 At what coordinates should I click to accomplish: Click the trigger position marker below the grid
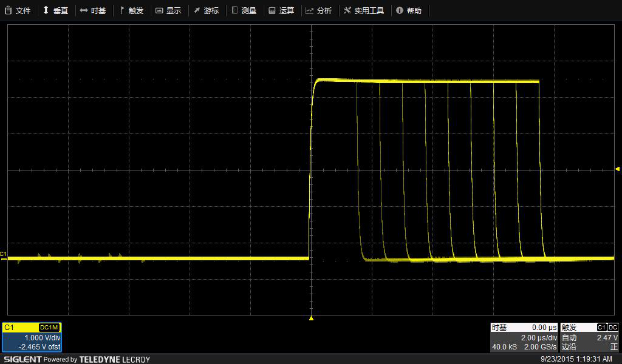(311, 318)
